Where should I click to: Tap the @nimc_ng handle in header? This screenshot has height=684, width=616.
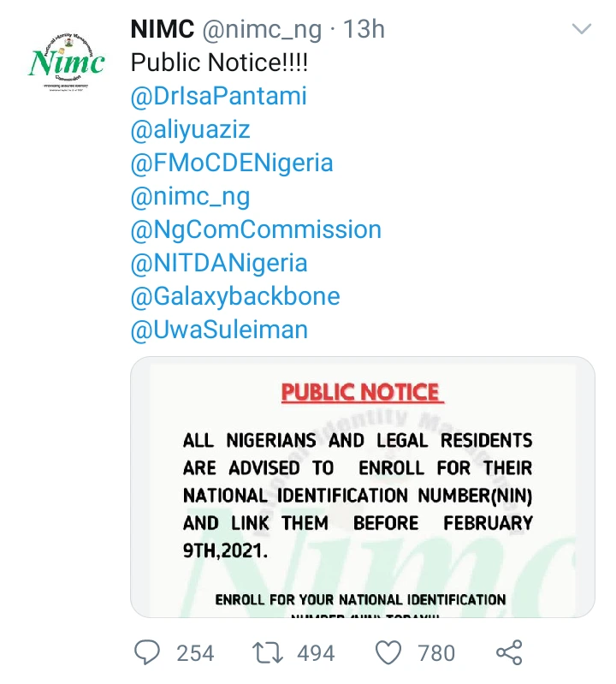pos(261,29)
